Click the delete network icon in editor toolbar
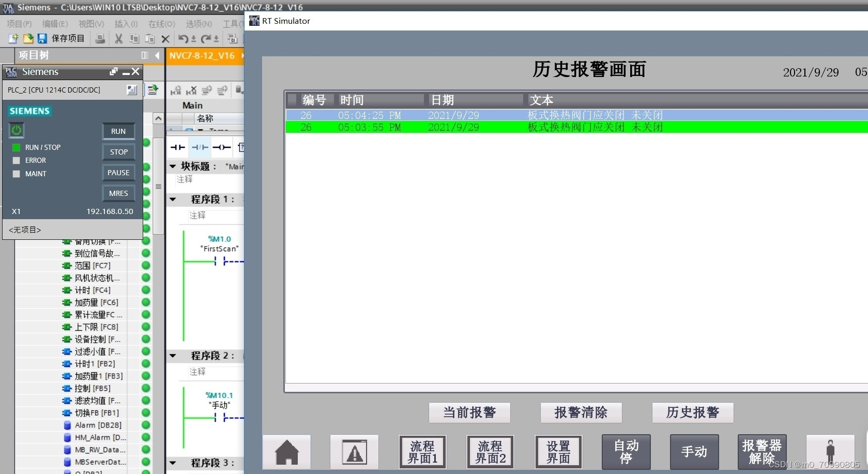This screenshot has height=474, width=868. click(191, 90)
